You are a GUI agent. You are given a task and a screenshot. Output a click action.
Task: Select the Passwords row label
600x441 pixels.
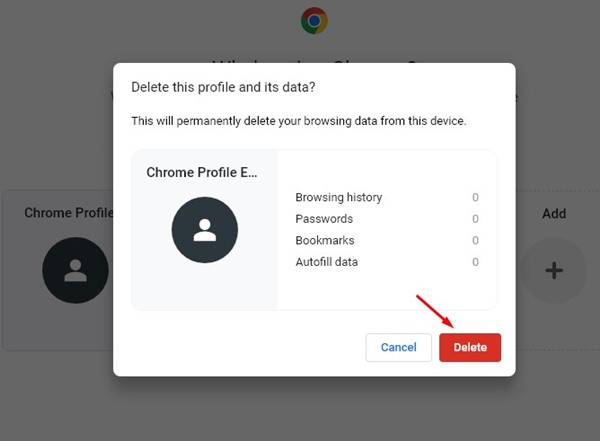click(324, 219)
